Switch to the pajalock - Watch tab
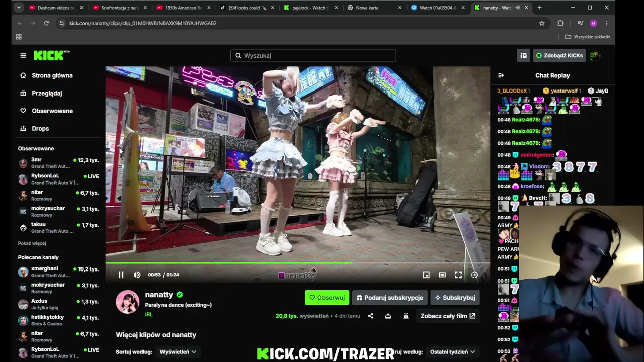 click(310, 8)
